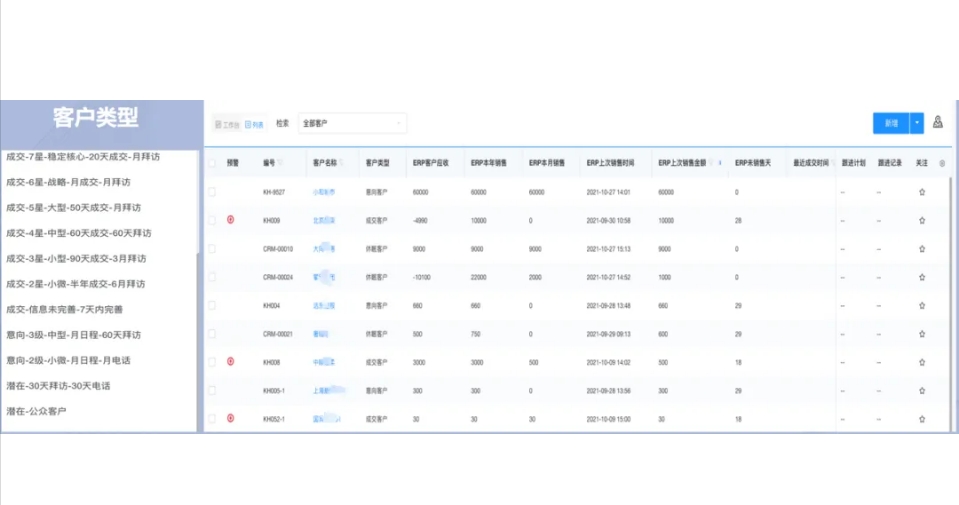Click the filter icon beside 最近成交时间 header
The image size is (959, 505).
coord(833,163)
